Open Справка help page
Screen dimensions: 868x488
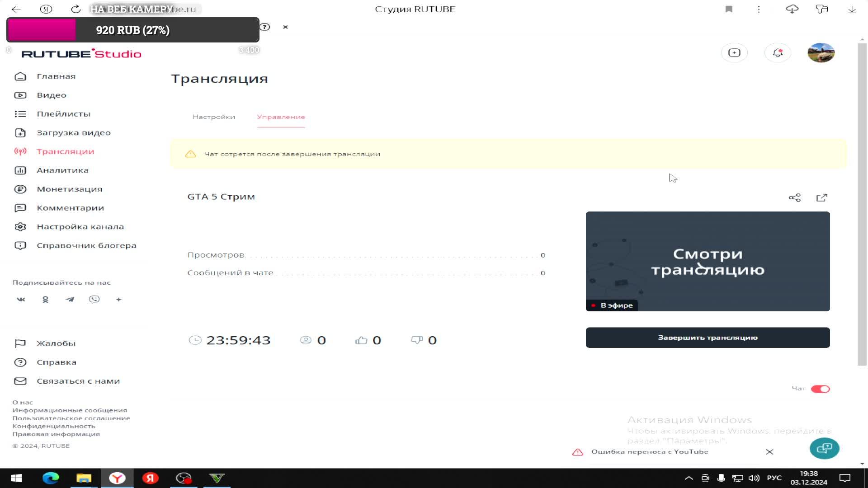[x=45, y=362]
